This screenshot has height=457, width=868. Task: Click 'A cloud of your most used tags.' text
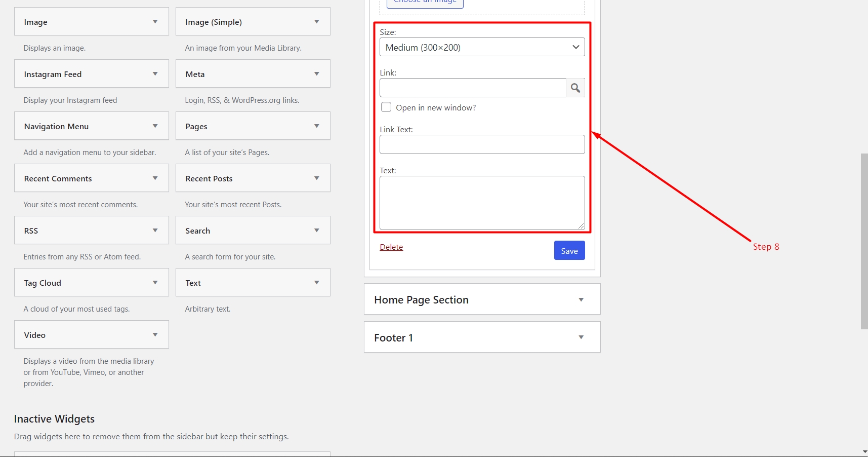click(76, 309)
